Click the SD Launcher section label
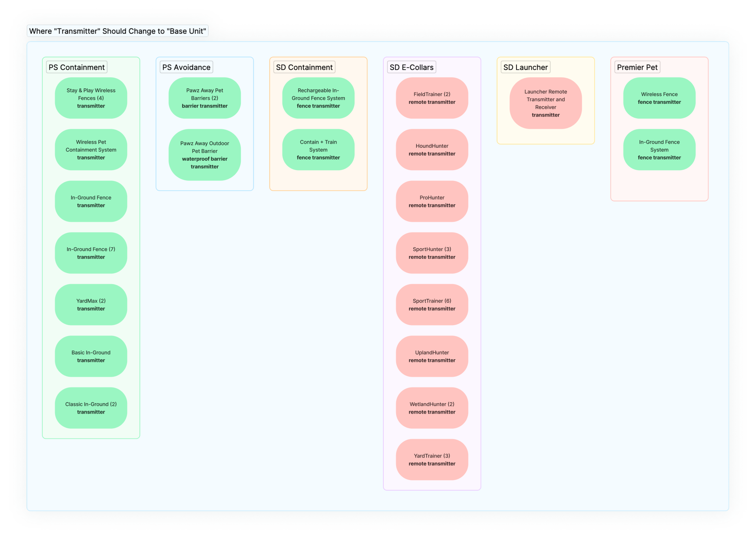756x539 pixels. click(x=525, y=67)
